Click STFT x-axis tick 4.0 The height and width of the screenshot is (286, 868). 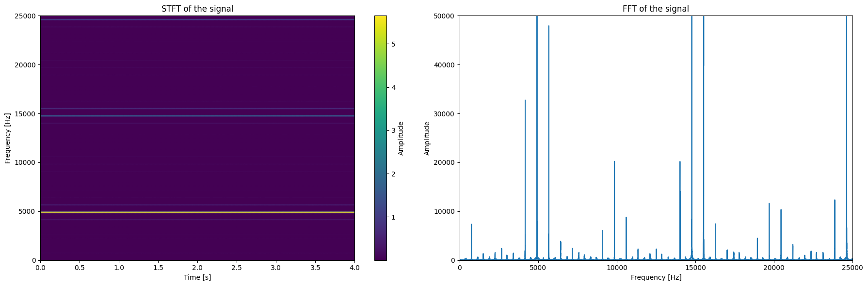(354, 268)
